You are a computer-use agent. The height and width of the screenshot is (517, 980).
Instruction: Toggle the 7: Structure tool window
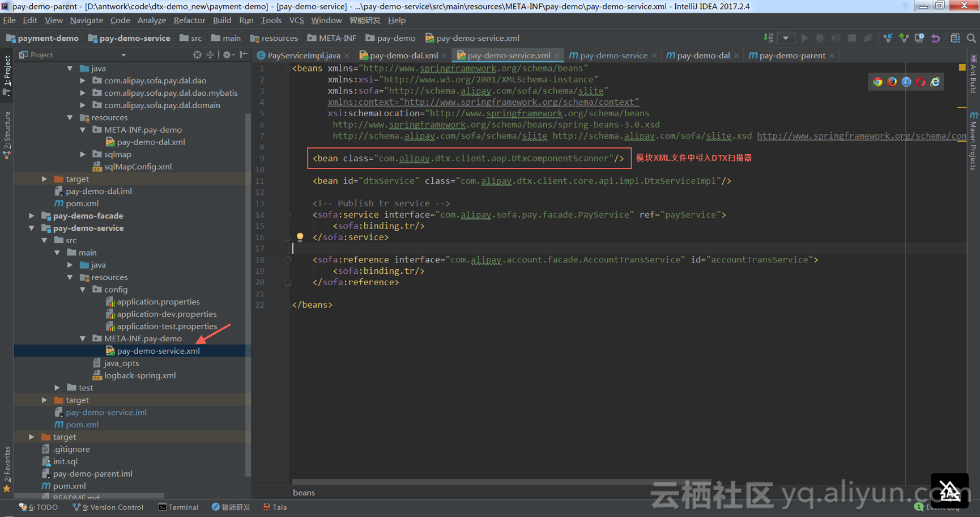[x=7, y=134]
